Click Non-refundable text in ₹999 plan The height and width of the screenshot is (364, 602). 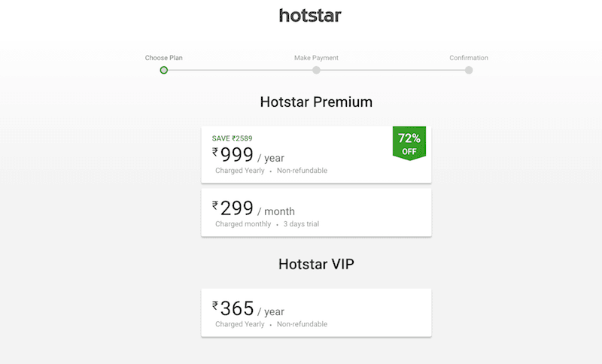303,171
